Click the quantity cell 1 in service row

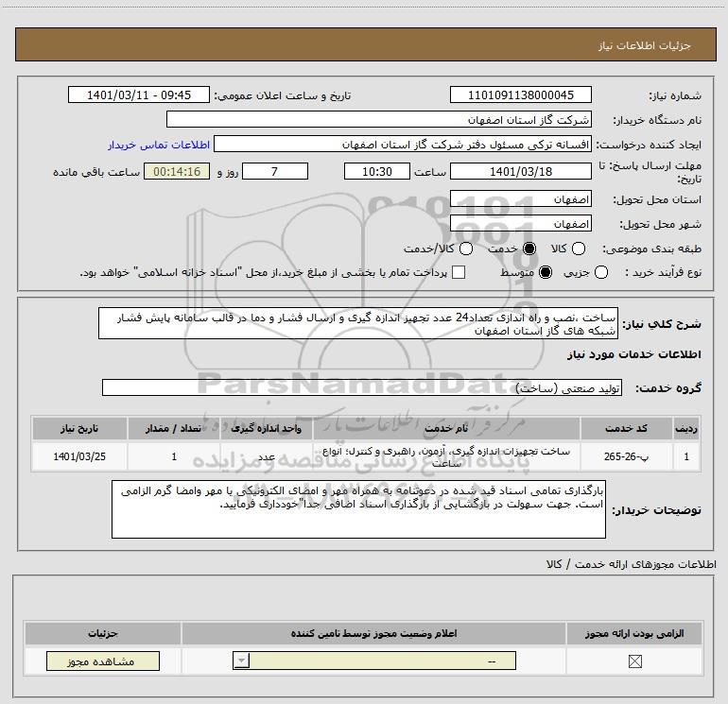point(173,456)
